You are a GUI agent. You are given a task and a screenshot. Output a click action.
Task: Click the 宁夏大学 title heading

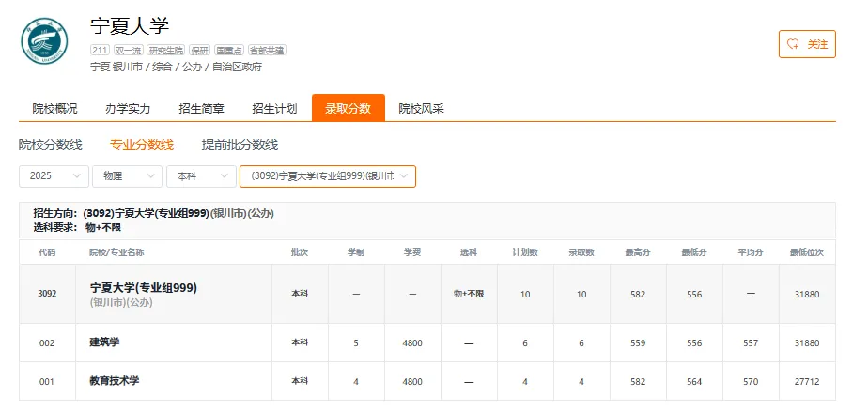tap(130, 25)
